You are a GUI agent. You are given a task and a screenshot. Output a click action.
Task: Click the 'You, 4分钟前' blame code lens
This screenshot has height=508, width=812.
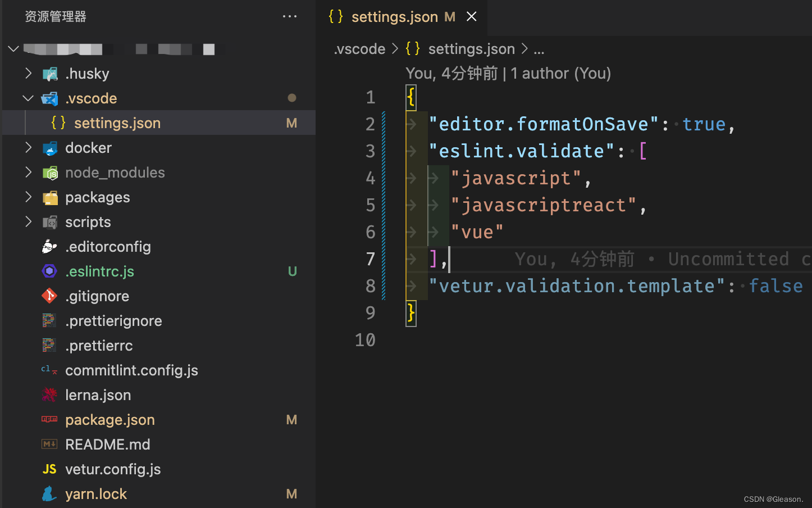(451, 73)
